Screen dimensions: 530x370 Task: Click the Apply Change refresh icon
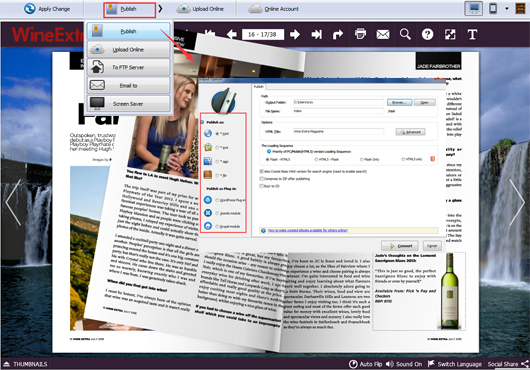30,8
